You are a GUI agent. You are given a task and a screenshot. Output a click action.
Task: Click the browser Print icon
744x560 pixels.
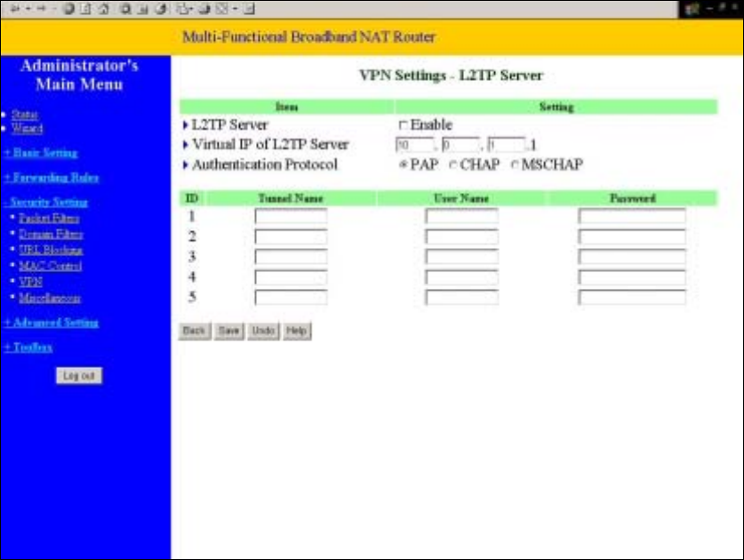coord(204,8)
